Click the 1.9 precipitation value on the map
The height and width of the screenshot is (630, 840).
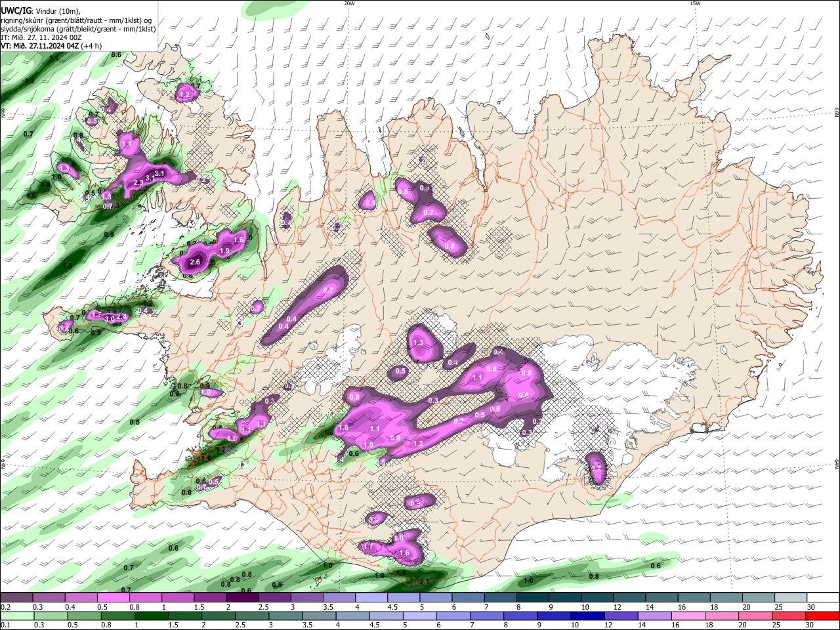[224, 251]
